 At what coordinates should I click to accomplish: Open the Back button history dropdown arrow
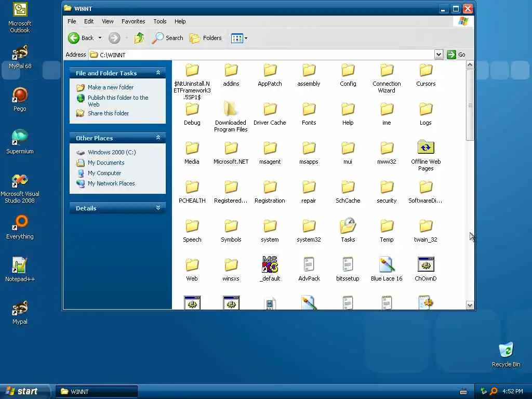click(x=100, y=37)
